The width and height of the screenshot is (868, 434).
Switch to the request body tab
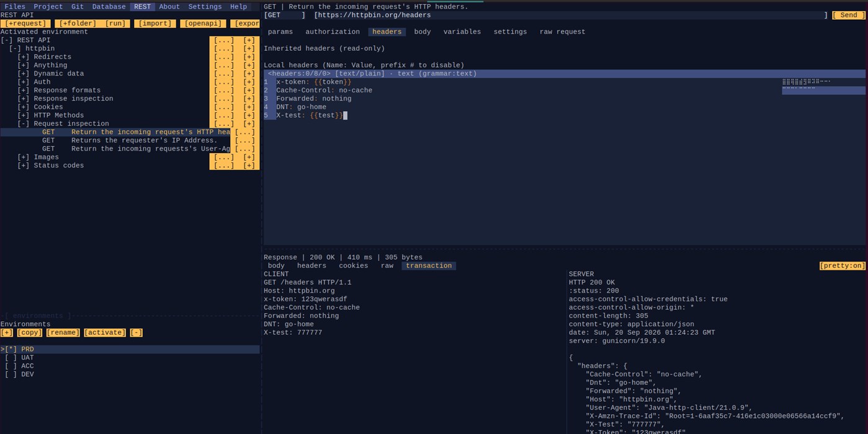(x=423, y=32)
